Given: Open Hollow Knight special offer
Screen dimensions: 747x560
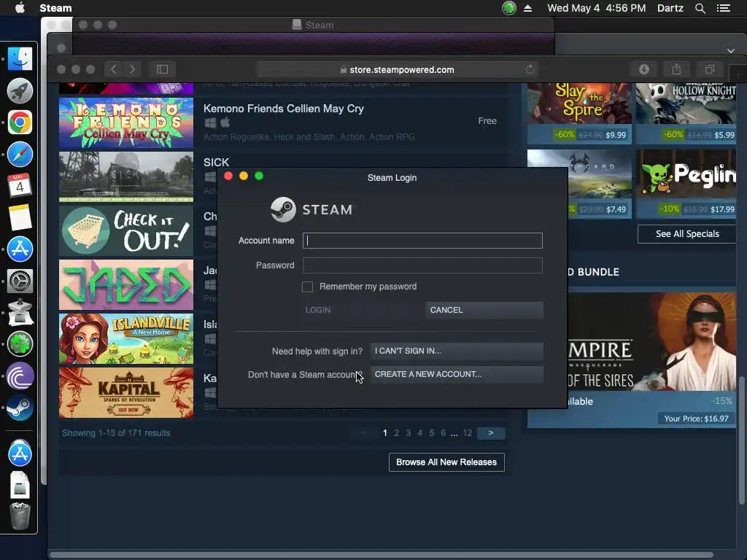Looking at the screenshot, I should 686,113.
